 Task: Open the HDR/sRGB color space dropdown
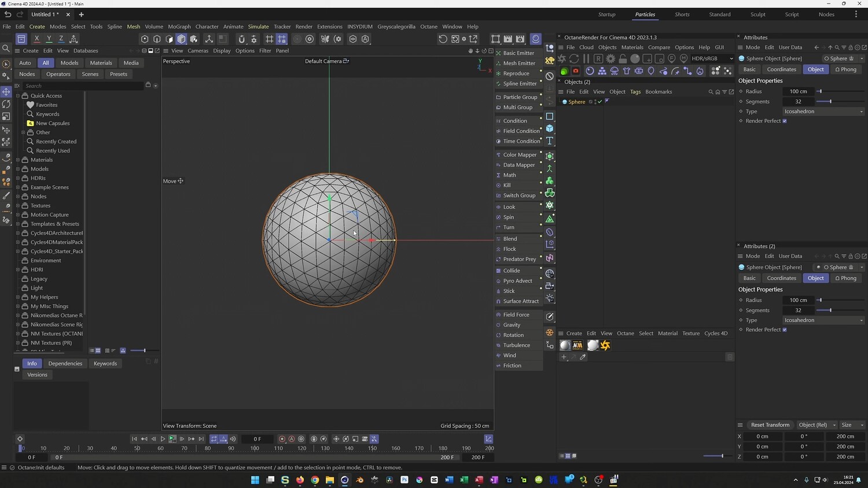click(712, 58)
